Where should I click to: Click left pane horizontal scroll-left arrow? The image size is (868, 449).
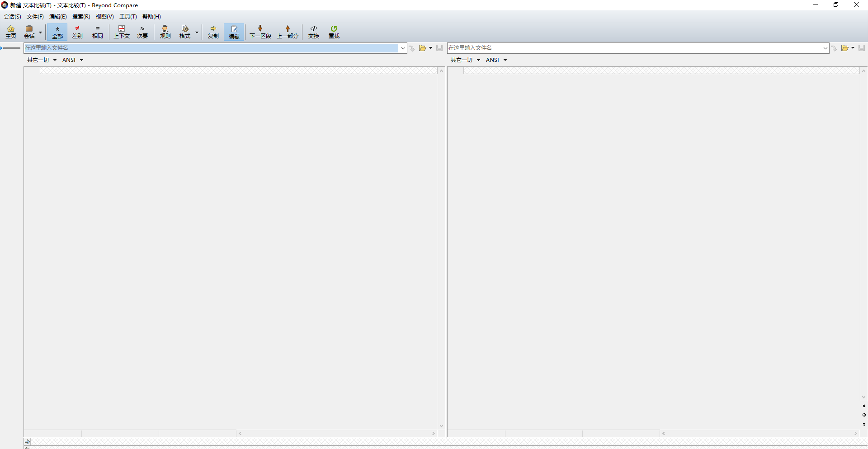(x=240, y=433)
